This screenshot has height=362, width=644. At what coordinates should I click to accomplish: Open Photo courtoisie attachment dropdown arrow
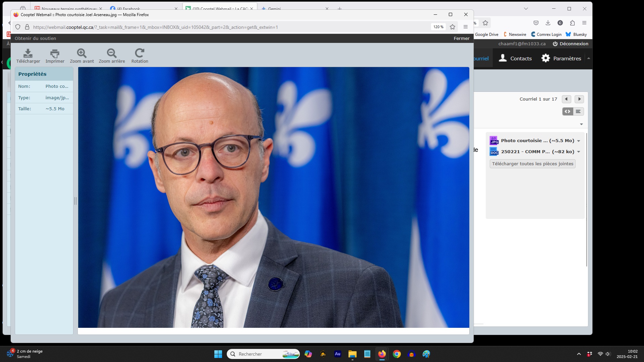tap(579, 141)
